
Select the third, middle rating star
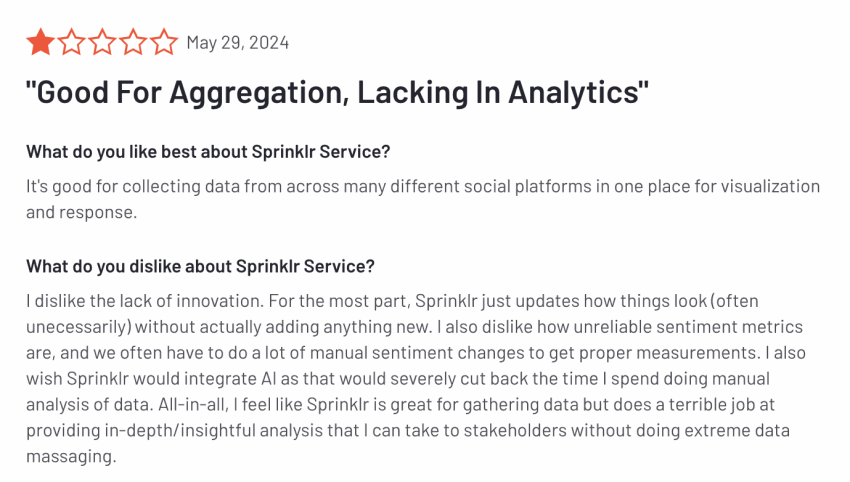pyautogui.click(x=102, y=42)
